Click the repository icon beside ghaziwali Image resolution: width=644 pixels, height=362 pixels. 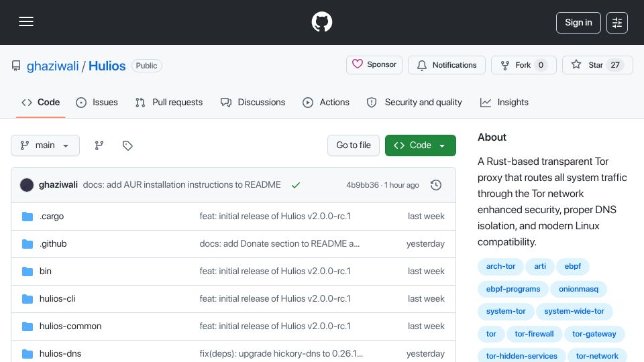point(16,66)
